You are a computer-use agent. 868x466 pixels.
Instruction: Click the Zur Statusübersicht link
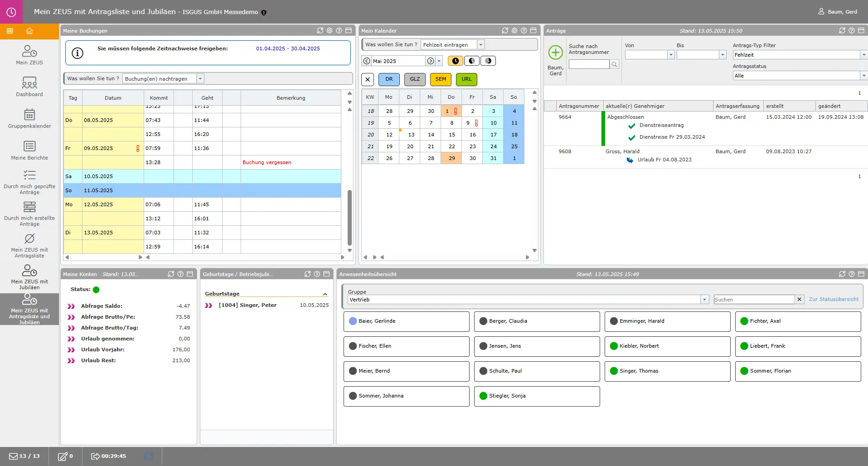click(x=834, y=300)
